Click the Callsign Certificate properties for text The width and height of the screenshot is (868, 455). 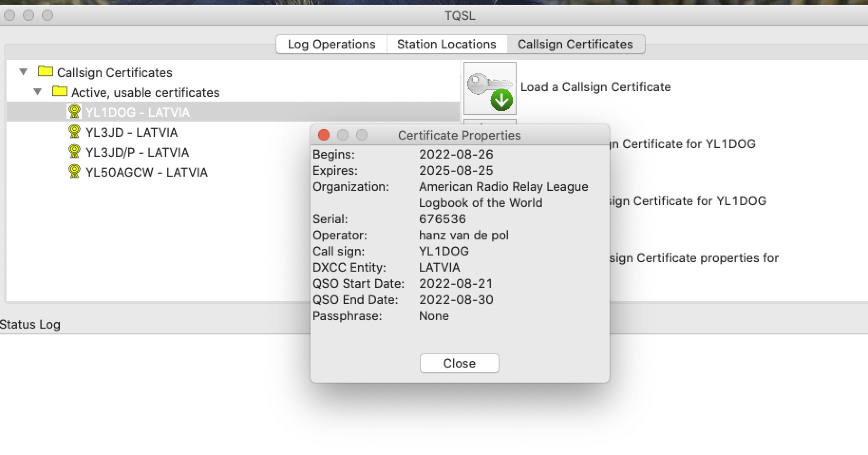tap(694, 258)
